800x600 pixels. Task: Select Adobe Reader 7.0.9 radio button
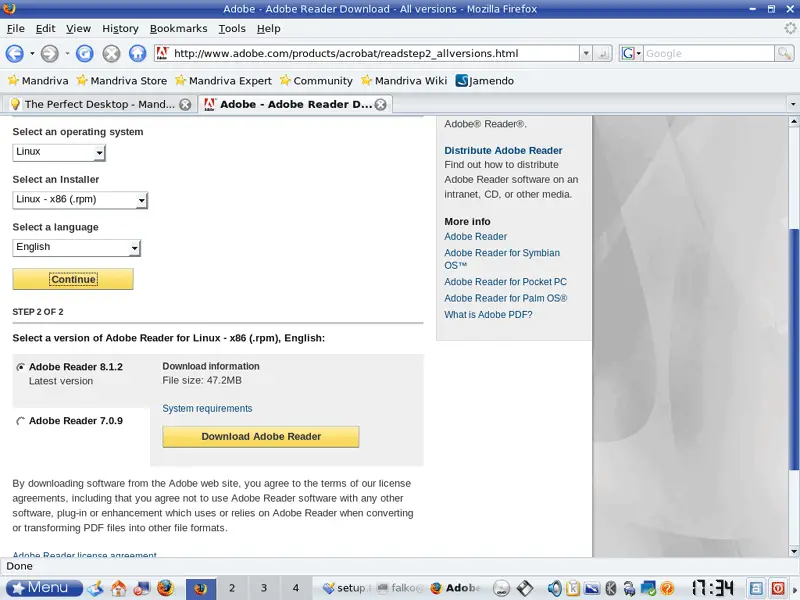(x=21, y=422)
